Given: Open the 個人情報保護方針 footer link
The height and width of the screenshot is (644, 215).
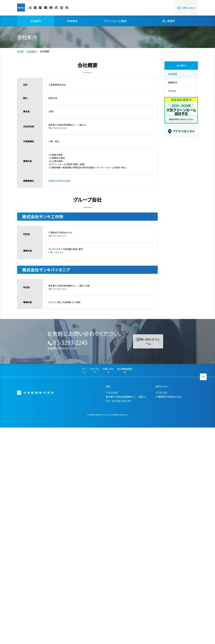Looking at the screenshot, I should click(x=125, y=370).
